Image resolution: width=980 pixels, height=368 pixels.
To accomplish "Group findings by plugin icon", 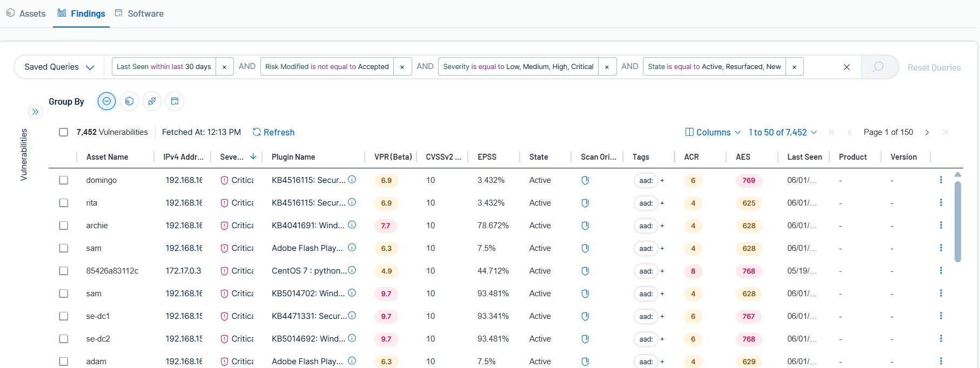I will coord(152,101).
